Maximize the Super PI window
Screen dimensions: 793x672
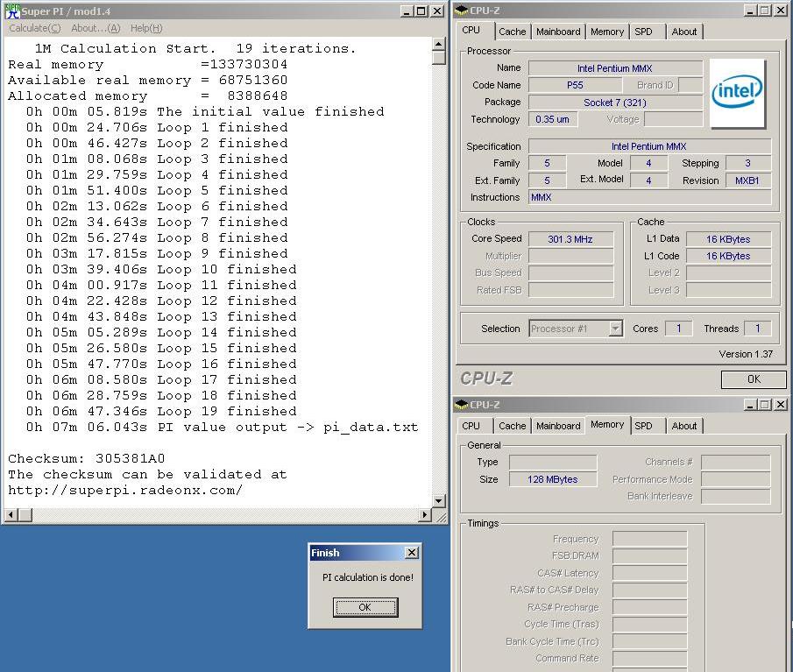click(x=421, y=11)
